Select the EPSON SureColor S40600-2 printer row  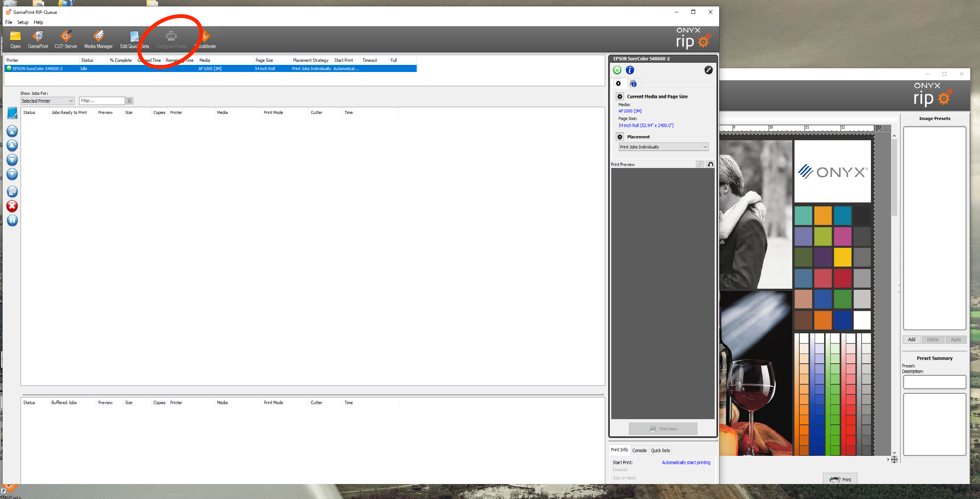coord(210,69)
